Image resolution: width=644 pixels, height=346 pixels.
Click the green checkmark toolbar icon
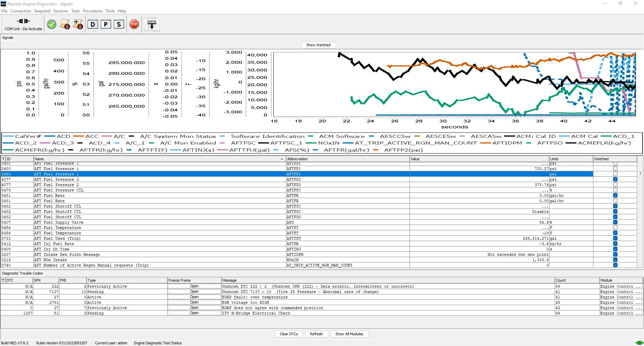[x=52, y=24]
